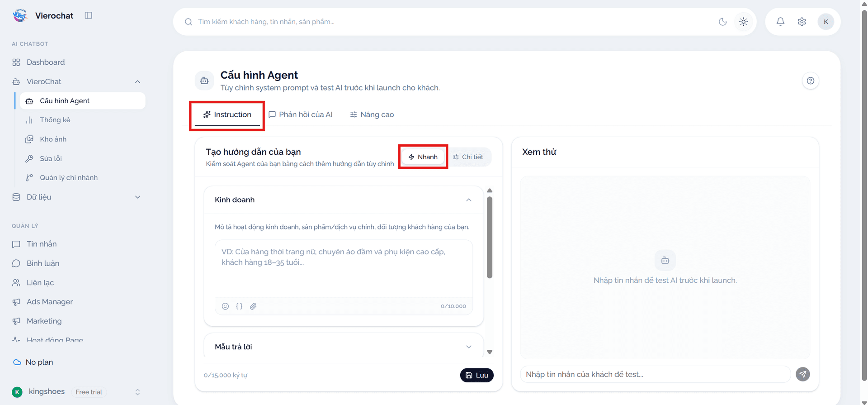Open Liên lạc contacts
This screenshot has width=868, height=405.
[x=77, y=283]
